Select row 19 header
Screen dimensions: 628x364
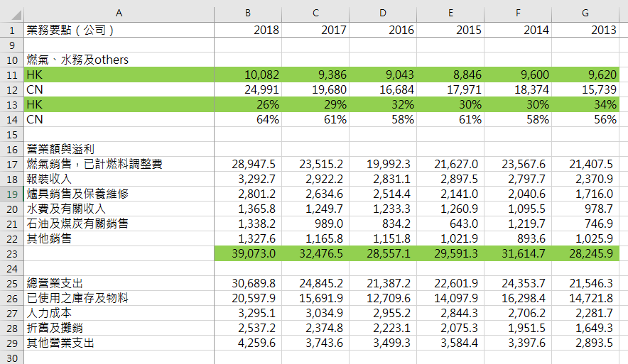pyautogui.click(x=12, y=194)
